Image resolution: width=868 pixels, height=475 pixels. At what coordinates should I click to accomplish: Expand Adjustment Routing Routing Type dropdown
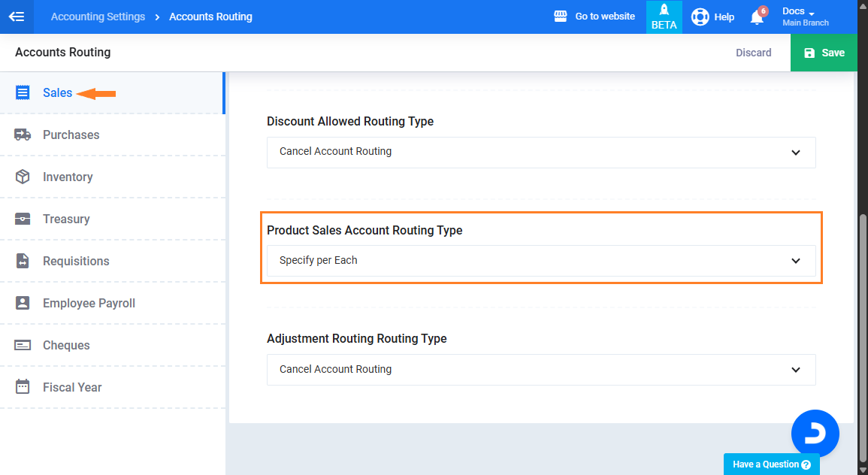pos(541,370)
